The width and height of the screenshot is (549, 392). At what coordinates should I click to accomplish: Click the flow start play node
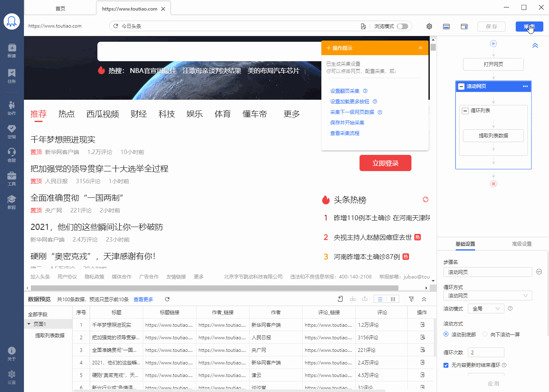[493, 43]
